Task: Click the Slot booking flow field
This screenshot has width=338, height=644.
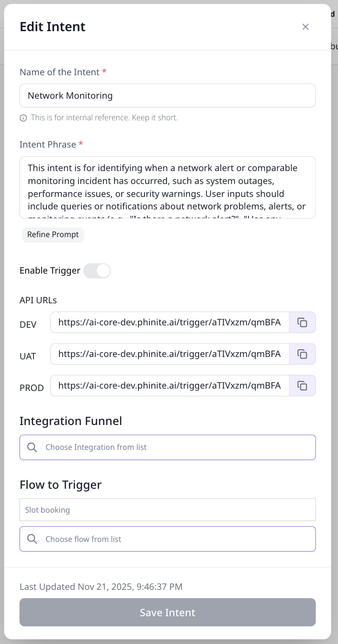Action: tap(168, 510)
